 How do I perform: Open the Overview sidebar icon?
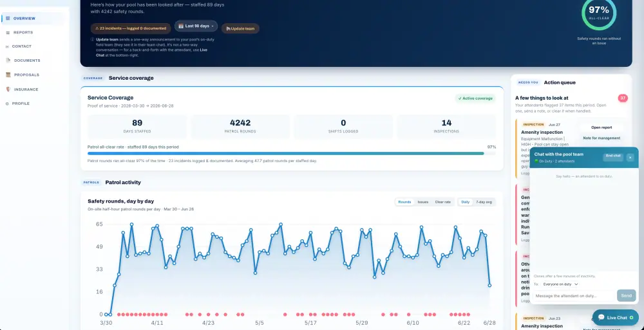8,19
